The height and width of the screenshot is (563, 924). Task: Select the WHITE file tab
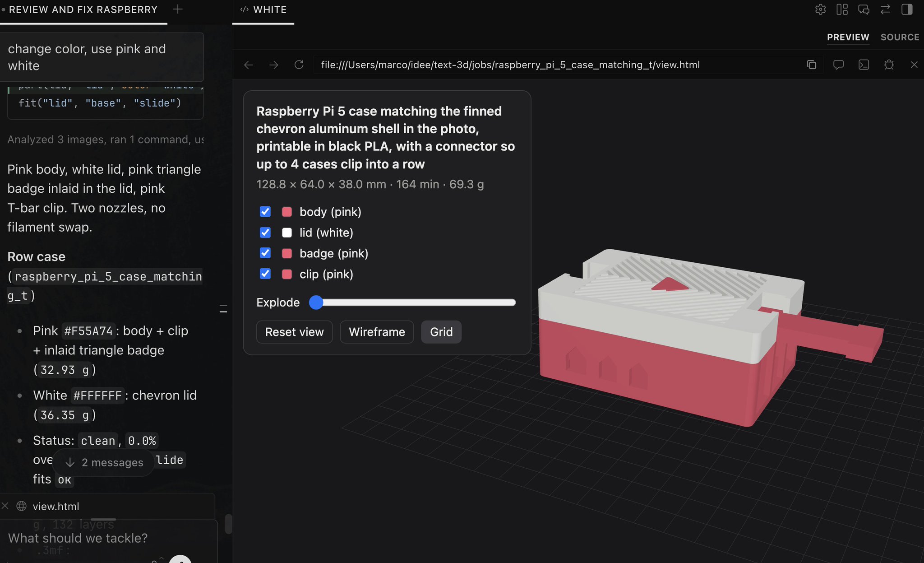tap(263, 10)
